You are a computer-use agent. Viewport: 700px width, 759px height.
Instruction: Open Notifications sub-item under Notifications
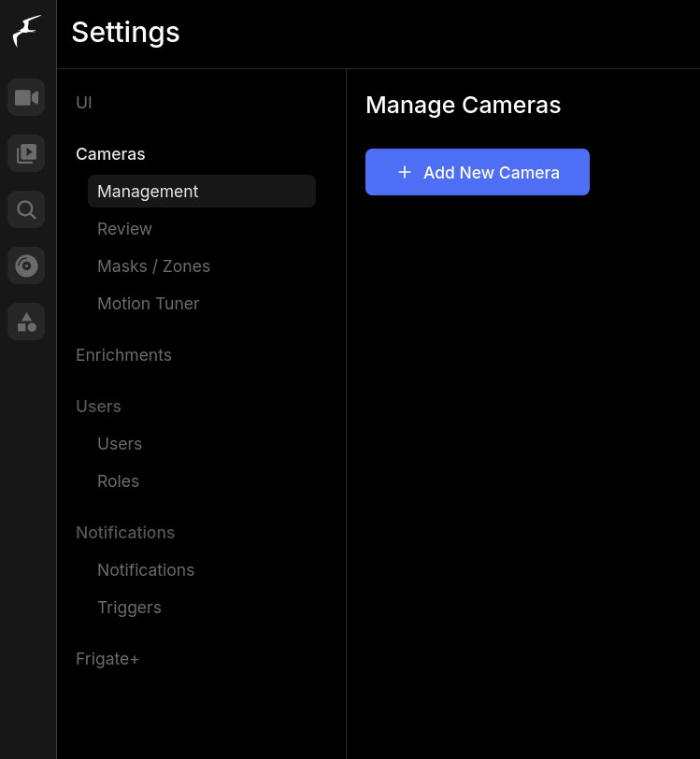point(146,570)
